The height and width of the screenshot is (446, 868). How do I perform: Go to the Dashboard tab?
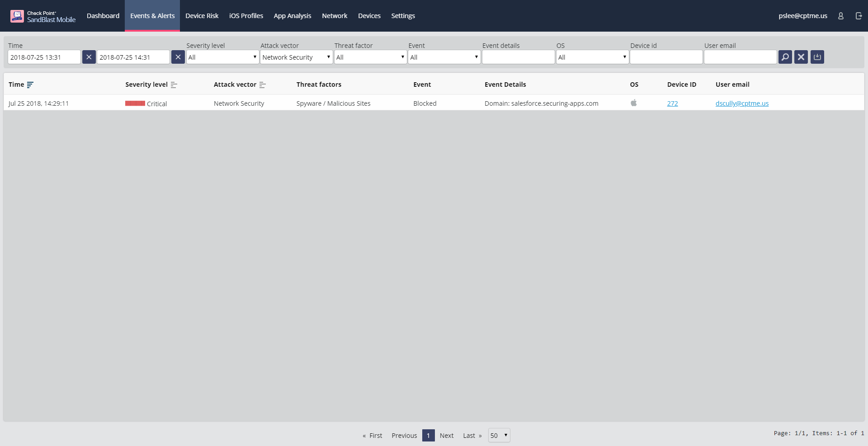103,16
